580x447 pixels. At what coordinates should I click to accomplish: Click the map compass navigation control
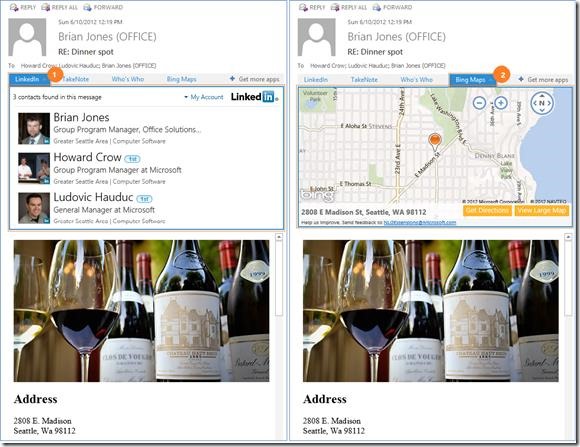point(542,103)
